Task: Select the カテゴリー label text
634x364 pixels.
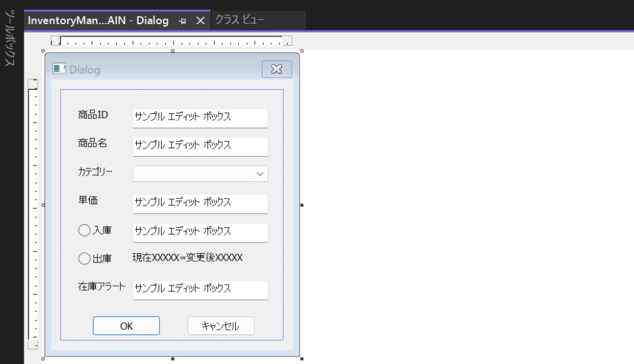Action: (95, 171)
